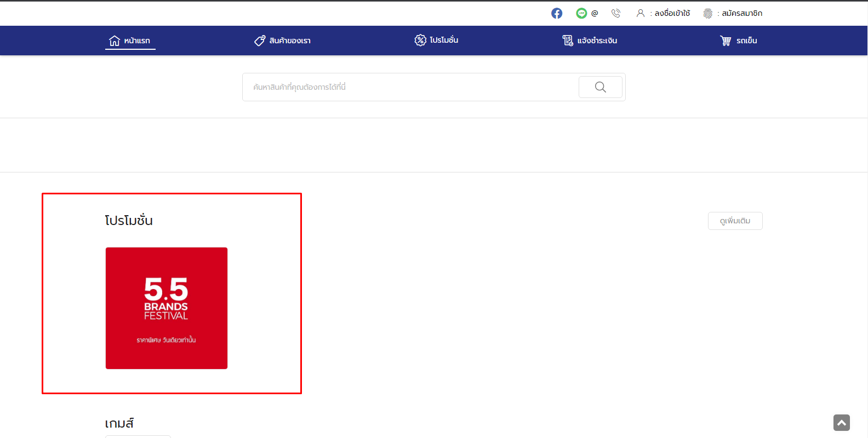Image resolution: width=868 pixels, height=438 pixels.
Task: Open the รถเข็น menu item
Action: point(746,41)
